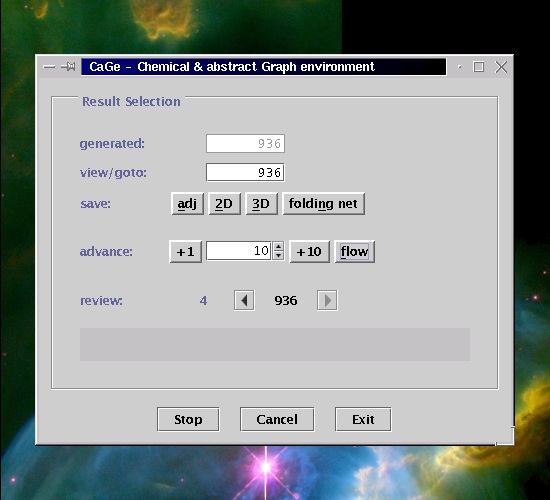
Task: Click the Cancel button
Action: click(277, 419)
